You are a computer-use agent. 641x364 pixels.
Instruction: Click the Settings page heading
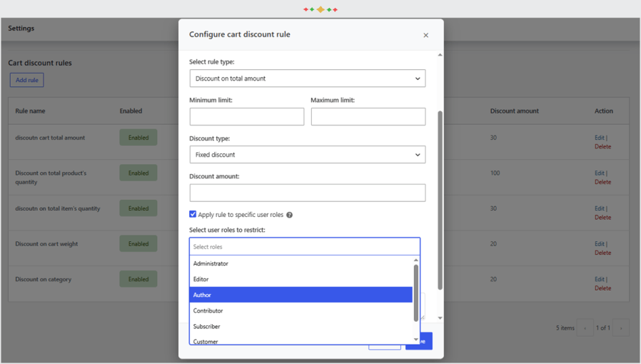pyautogui.click(x=21, y=28)
